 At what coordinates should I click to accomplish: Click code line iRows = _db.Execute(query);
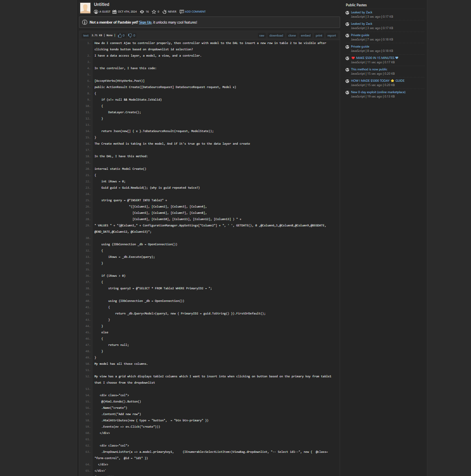132,257
